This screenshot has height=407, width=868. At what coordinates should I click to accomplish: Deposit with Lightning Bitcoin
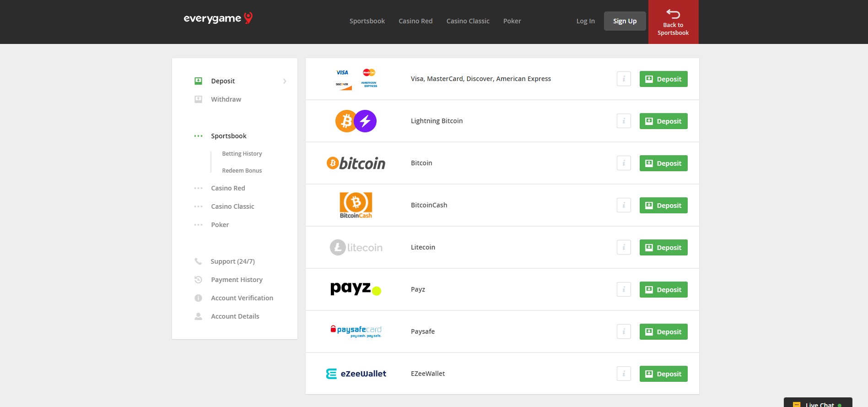click(663, 121)
